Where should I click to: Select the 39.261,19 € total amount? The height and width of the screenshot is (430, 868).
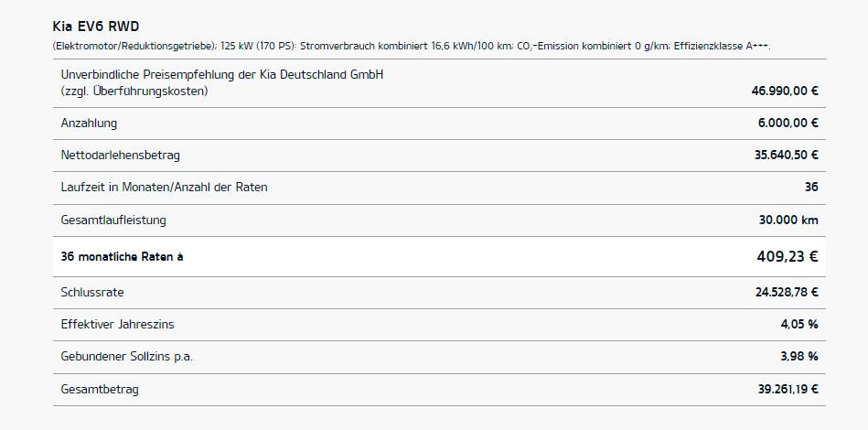[788, 390]
